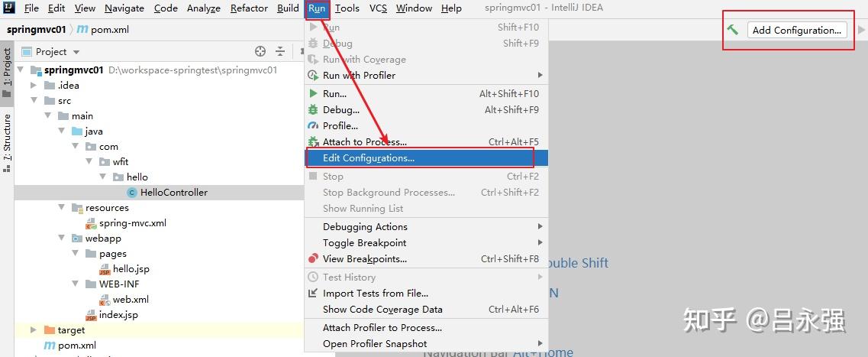Click the green Build hammer icon
This screenshot has width=868, height=357.
click(x=732, y=30)
